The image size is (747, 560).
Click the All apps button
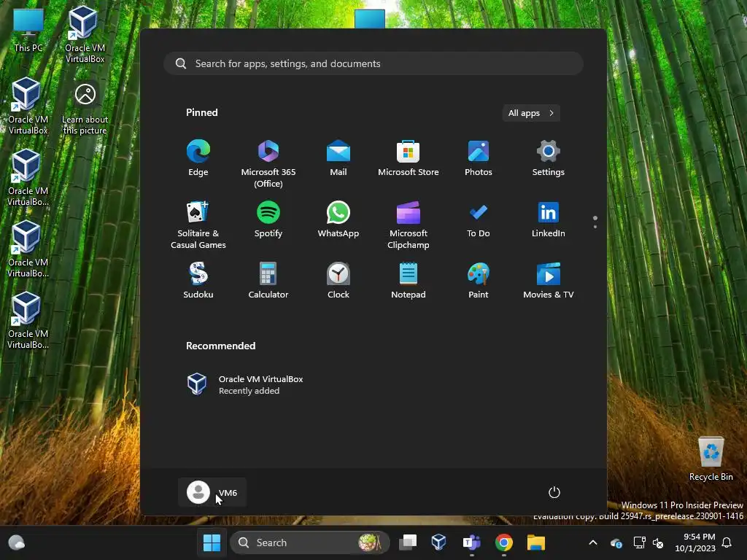click(531, 113)
